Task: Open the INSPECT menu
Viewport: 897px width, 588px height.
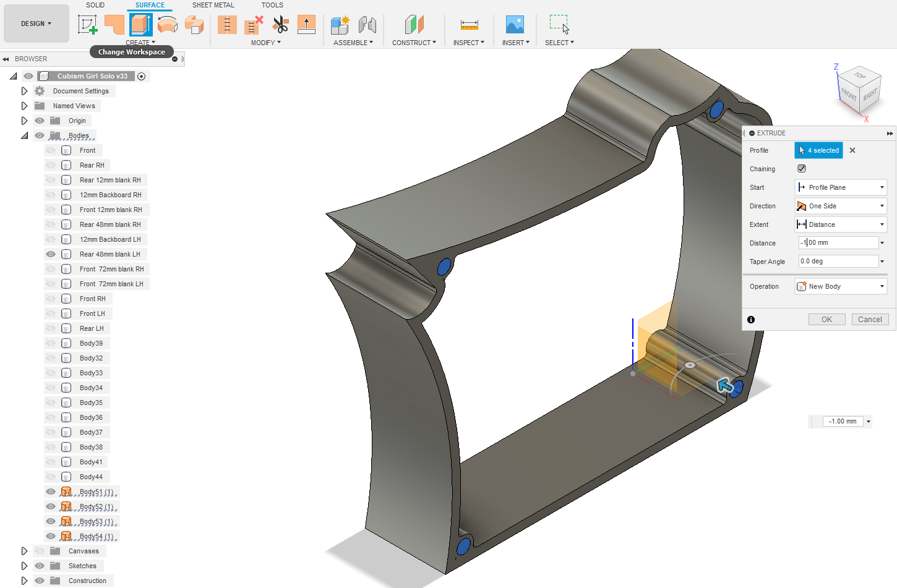Action: pos(469,43)
